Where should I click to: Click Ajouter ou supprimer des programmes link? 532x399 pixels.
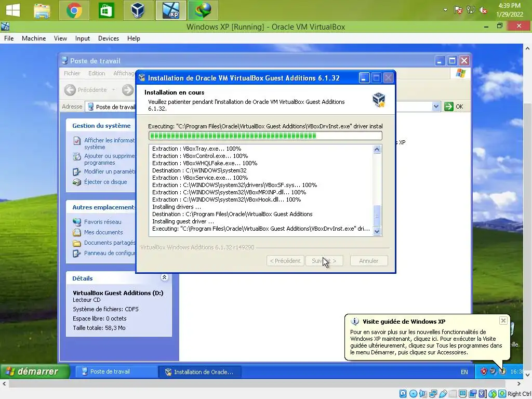point(109,159)
